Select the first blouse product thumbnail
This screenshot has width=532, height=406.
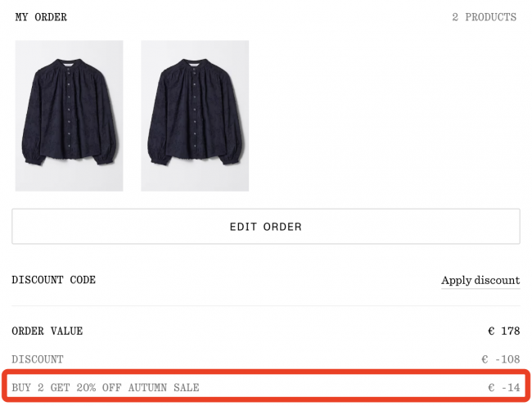pyautogui.click(x=69, y=115)
